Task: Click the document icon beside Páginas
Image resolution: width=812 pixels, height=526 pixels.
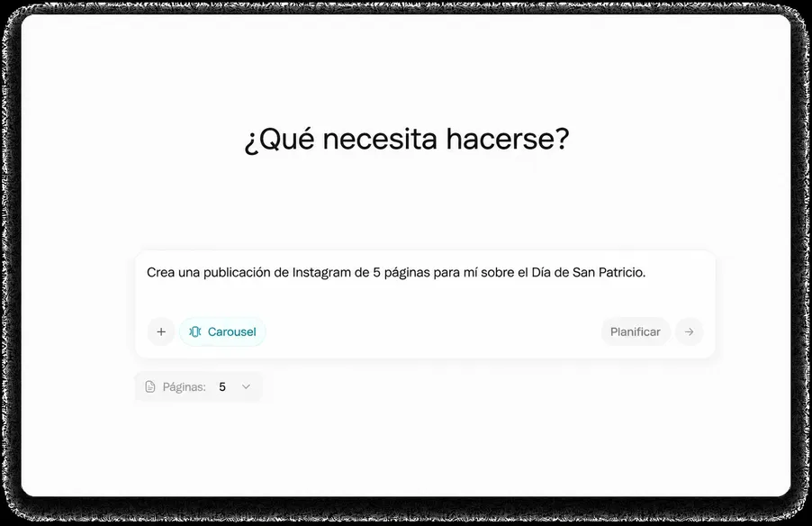Action: (150, 387)
